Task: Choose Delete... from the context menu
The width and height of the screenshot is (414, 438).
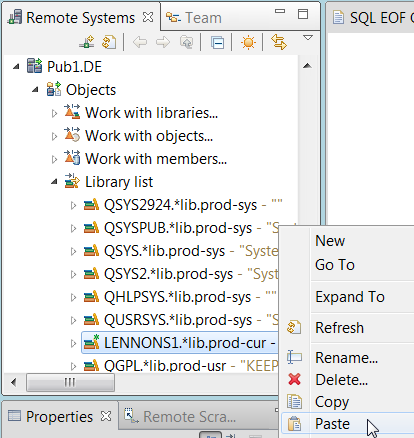Action: tap(347, 380)
